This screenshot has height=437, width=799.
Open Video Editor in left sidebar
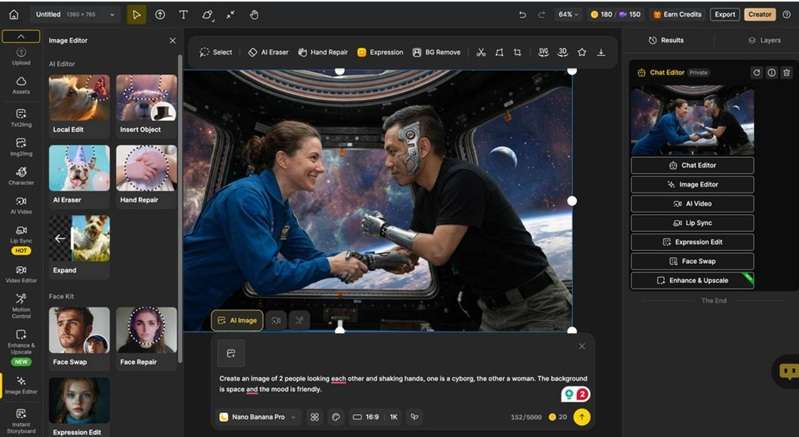[21, 274]
